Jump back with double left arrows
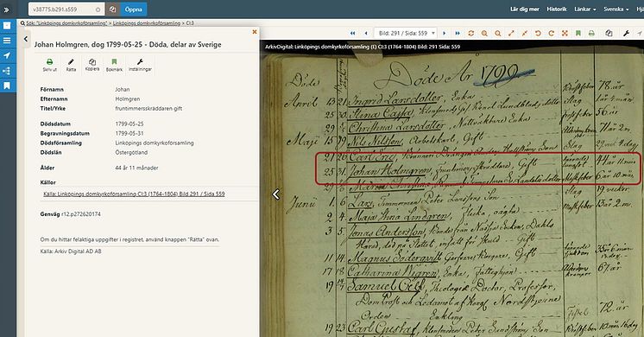 pyautogui.click(x=352, y=34)
